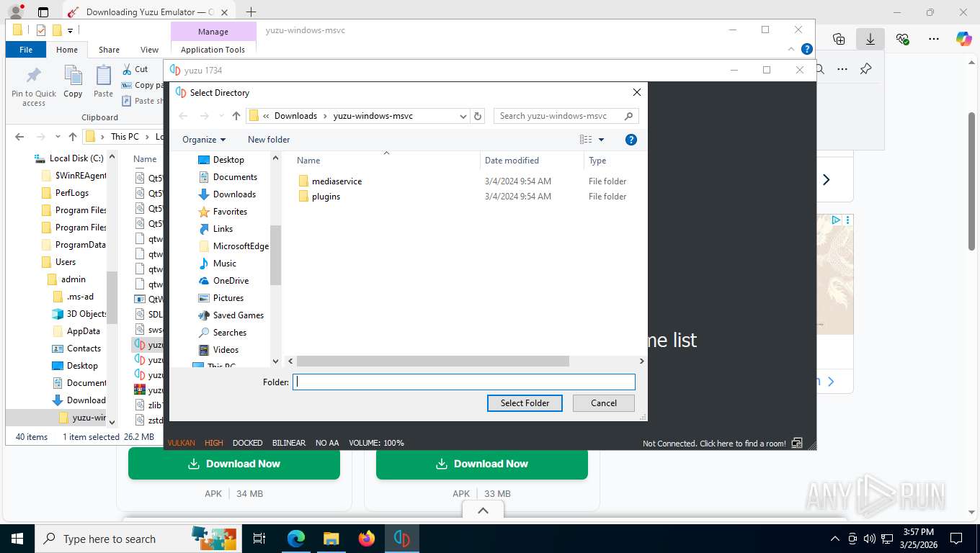The image size is (980, 553).
Task: Click Select Folder button in dialog
Action: point(525,403)
